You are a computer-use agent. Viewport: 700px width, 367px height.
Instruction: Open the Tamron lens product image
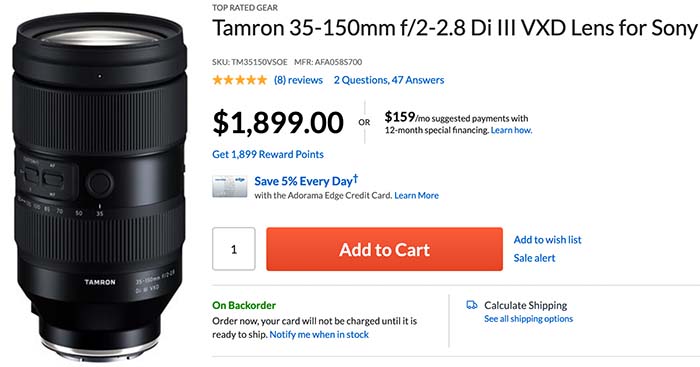tap(100, 186)
